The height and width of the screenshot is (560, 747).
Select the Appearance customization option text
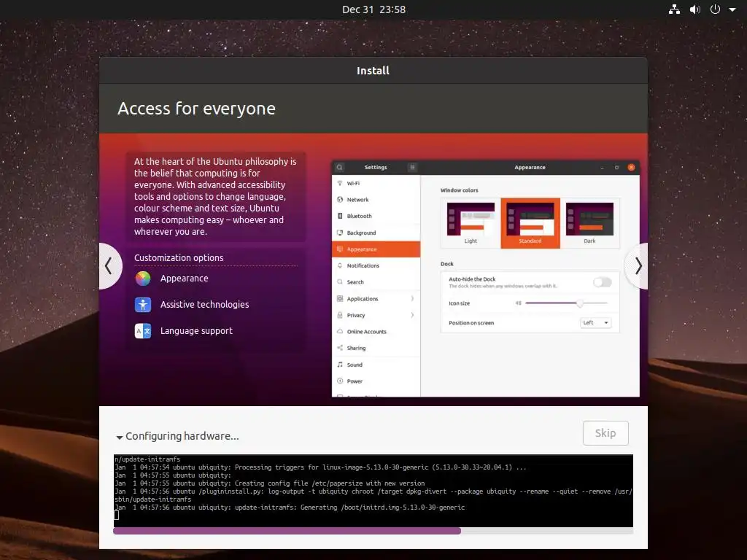click(x=185, y=278)
